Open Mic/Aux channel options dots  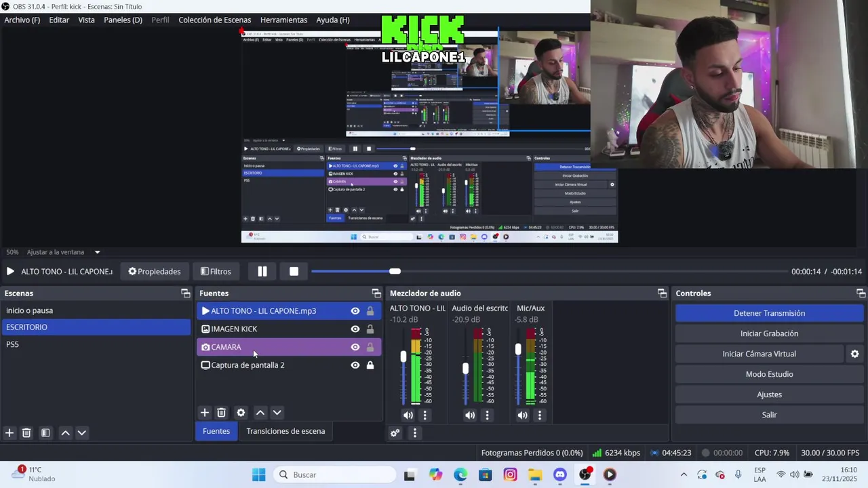click(540, 415)
